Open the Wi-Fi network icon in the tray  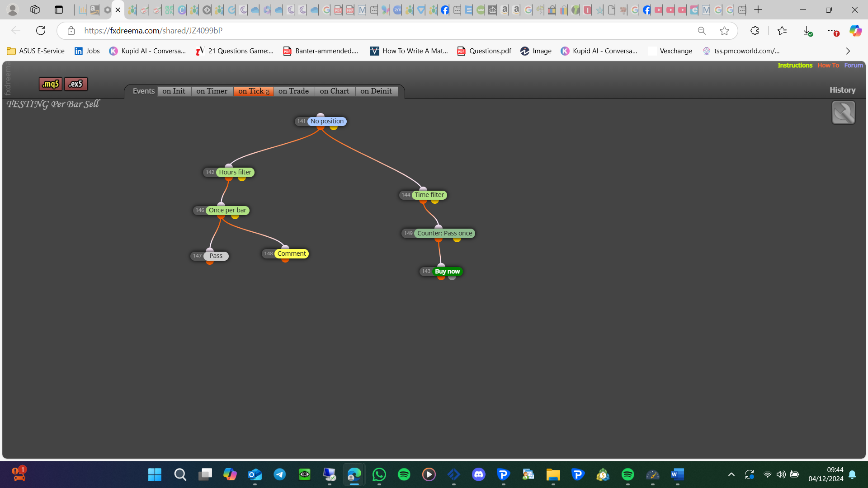click(767, 474)
